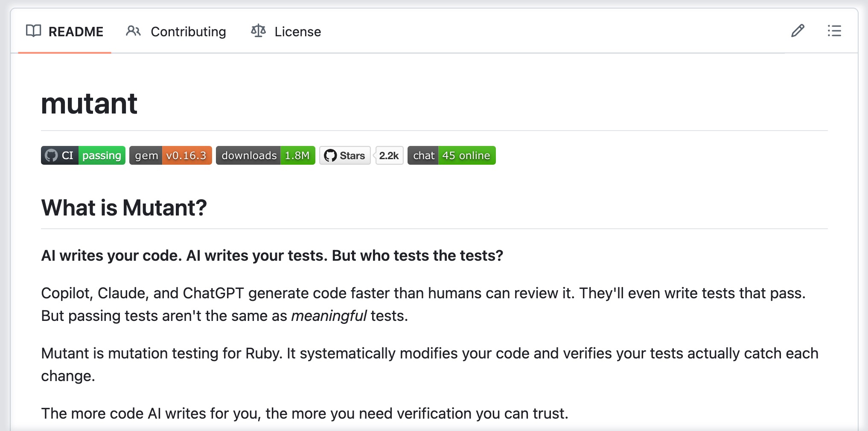
Task: Open the gem v0.16.3 badge
Action: [171, 155]
